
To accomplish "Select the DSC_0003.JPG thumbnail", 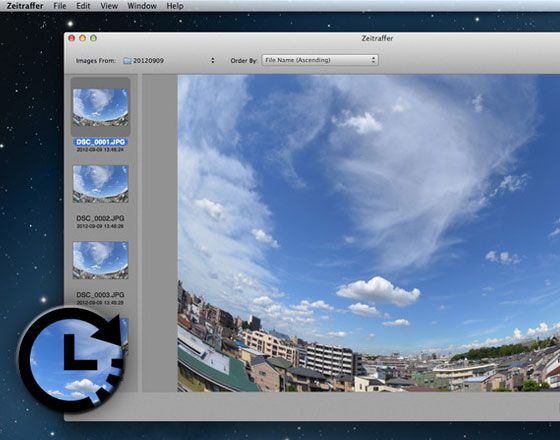I will [100, 260].
